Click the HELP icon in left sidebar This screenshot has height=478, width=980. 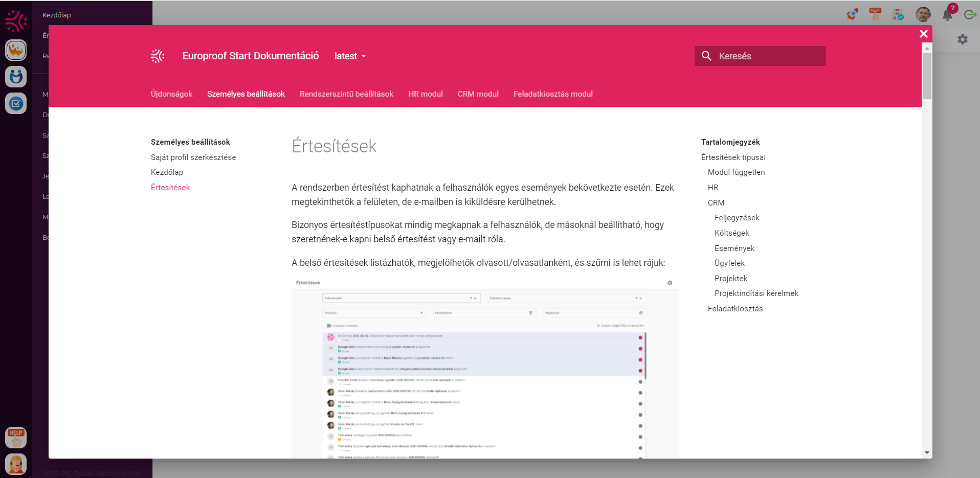click(16, 438)
